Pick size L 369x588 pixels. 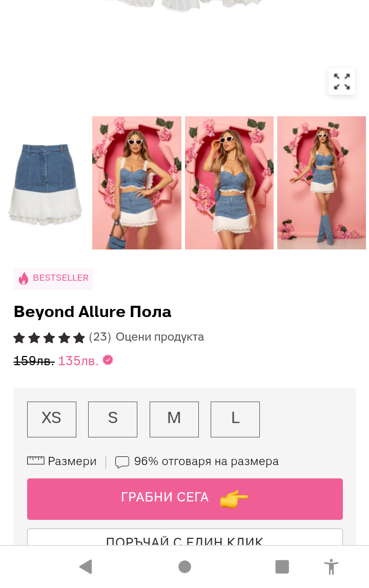point(235,419)
